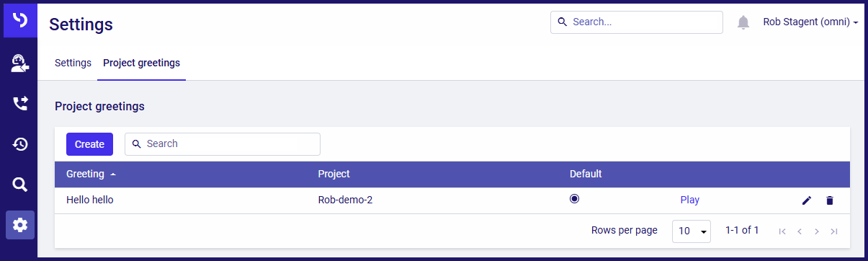Focus the top global Search field
This screenshot has height=261, width=868.
[x=637, y=22]
